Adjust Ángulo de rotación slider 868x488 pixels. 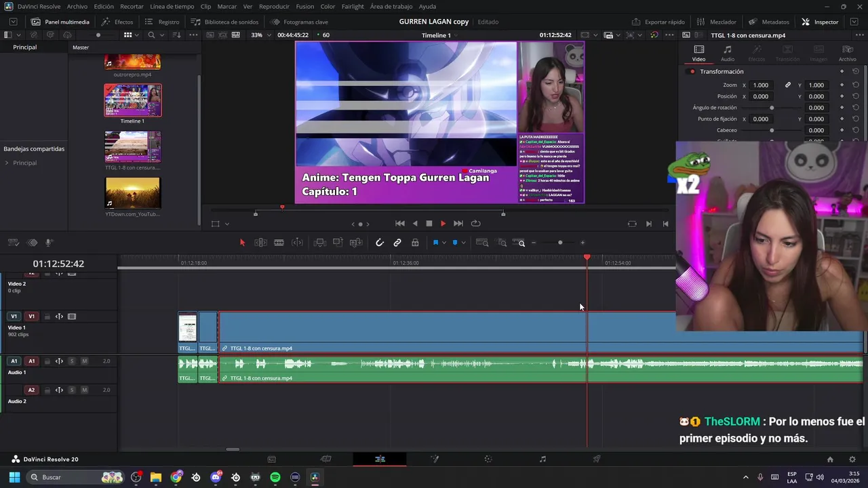tap(772, 108)
